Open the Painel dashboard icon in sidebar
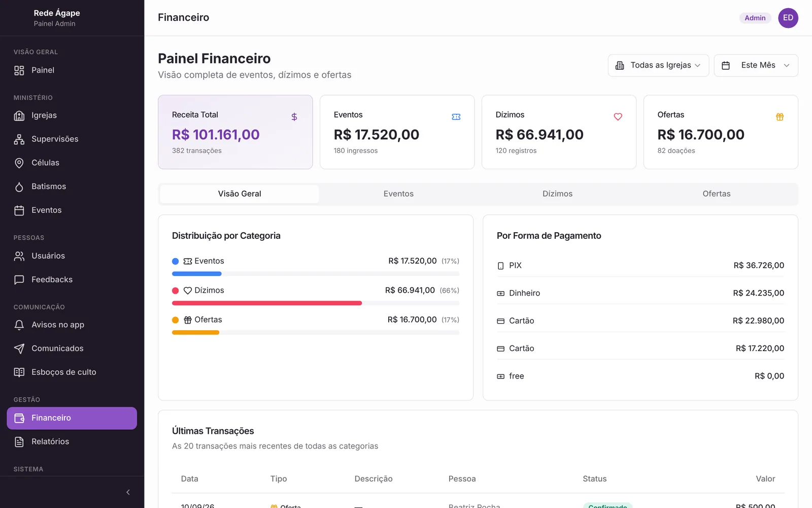Screen dimensions: 812x508 19,71
